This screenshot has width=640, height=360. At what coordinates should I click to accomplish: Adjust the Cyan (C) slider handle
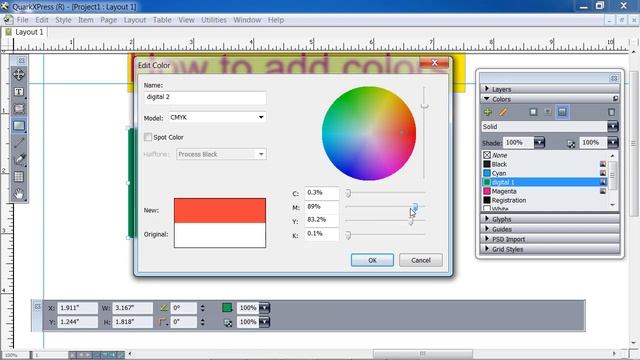[348, 193]
